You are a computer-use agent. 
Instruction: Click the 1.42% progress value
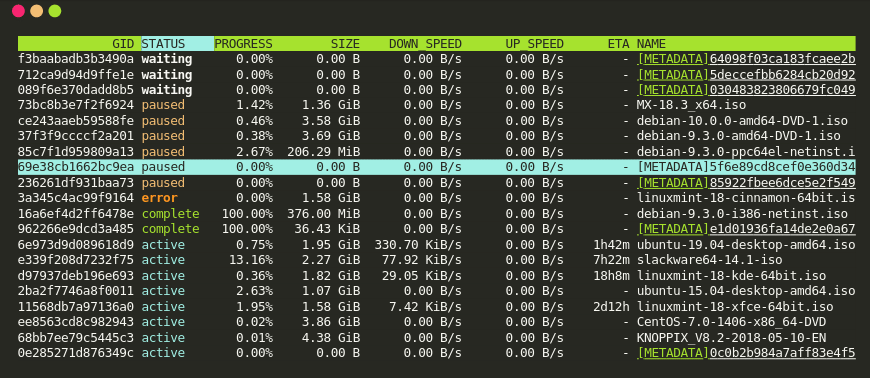(x=254, y=105)
